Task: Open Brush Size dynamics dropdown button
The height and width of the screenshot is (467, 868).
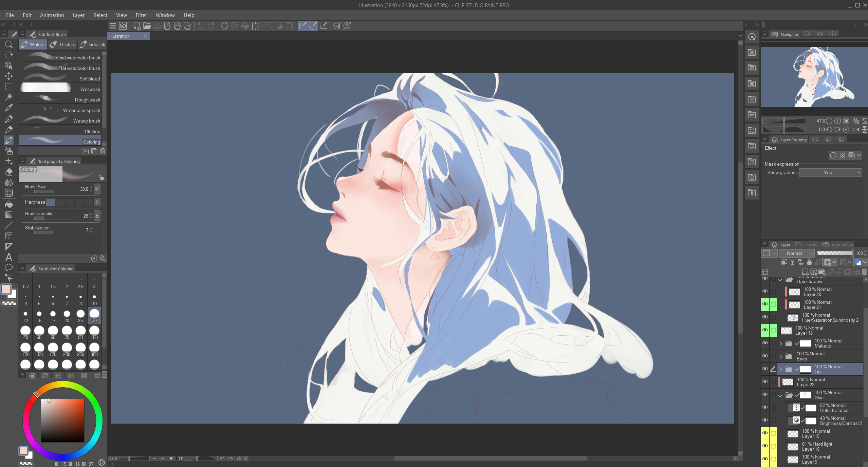Action: tap(97, 189)
